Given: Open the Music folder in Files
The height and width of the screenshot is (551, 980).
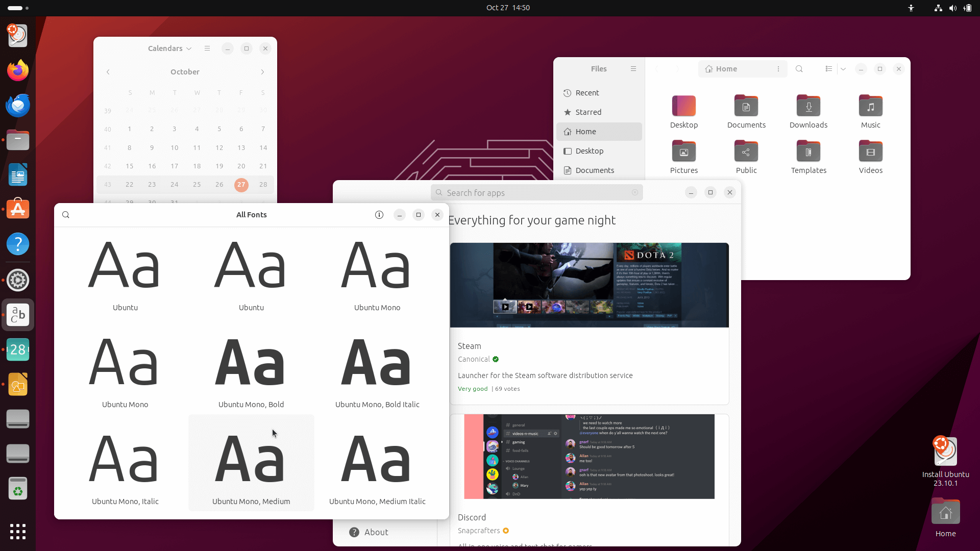Looking at the screenshot, I should (x=870, y=106).
